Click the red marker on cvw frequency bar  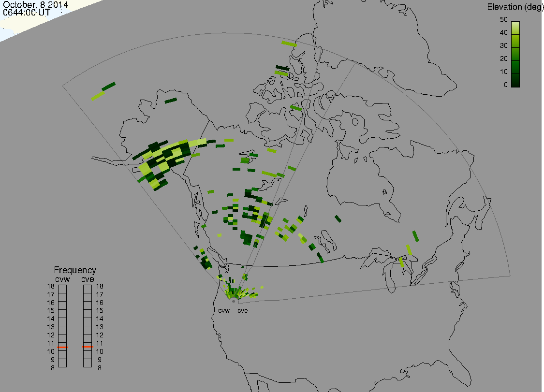(62, 347)
